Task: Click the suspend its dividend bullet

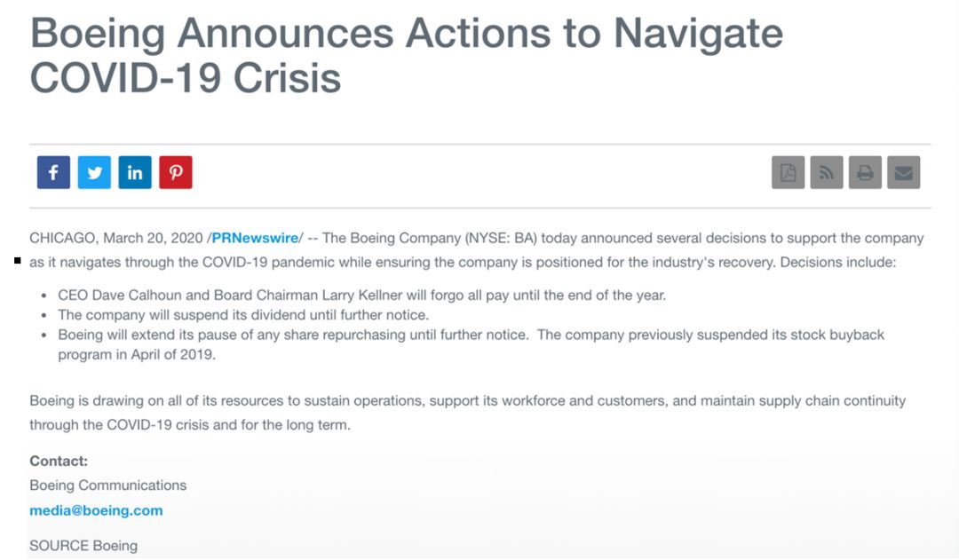Action: click(243, 315)
